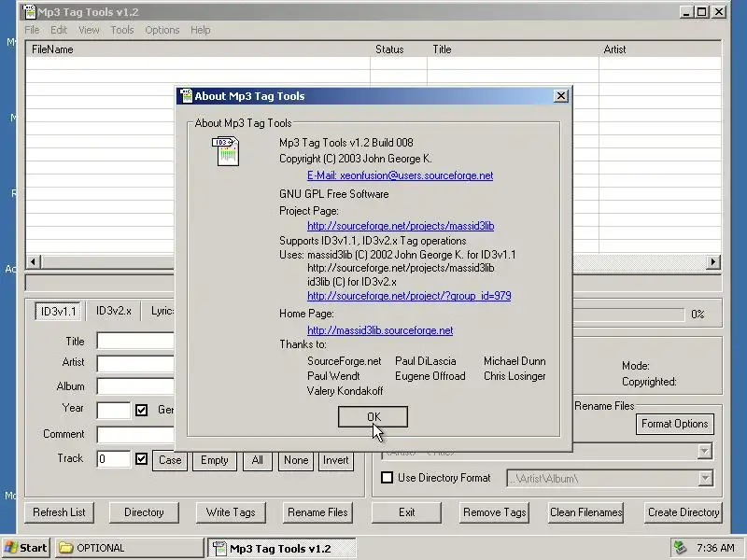Viewport: 747px width, 560px height.
Task: Click the None selection button
Action: pos(296,460)
